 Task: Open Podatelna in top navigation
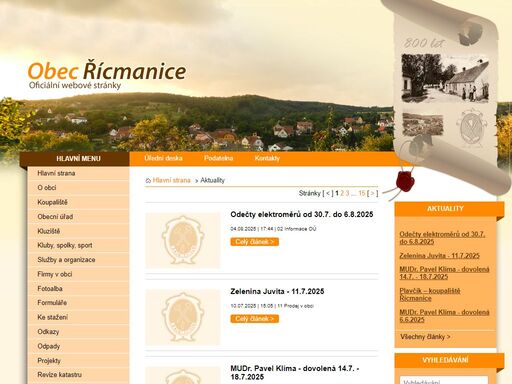(218, 158)
